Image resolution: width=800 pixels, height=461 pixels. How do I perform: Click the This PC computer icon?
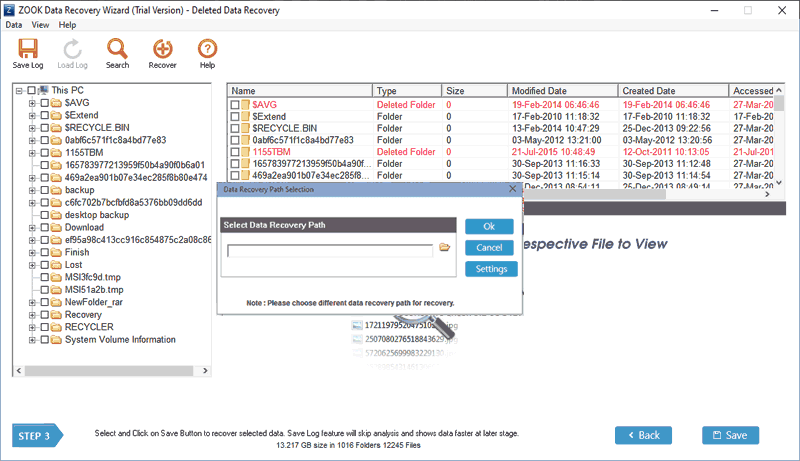(43, 90)
